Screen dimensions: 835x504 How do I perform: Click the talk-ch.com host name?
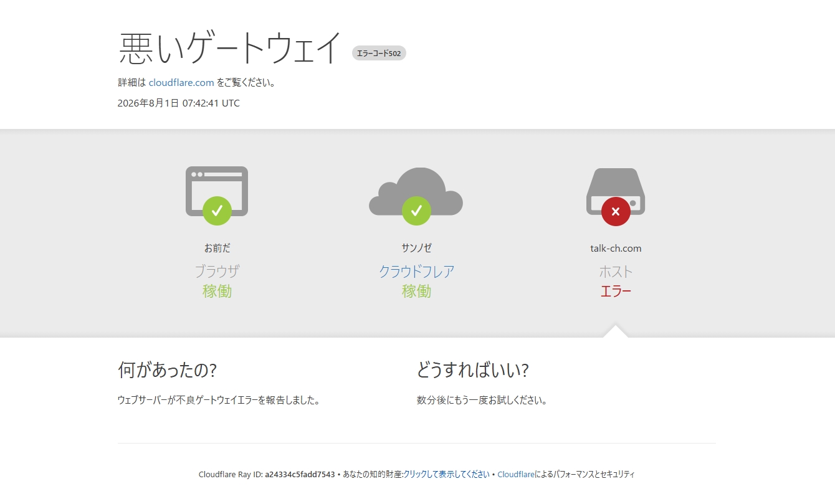pyautogui.click(x=616, y=248)
